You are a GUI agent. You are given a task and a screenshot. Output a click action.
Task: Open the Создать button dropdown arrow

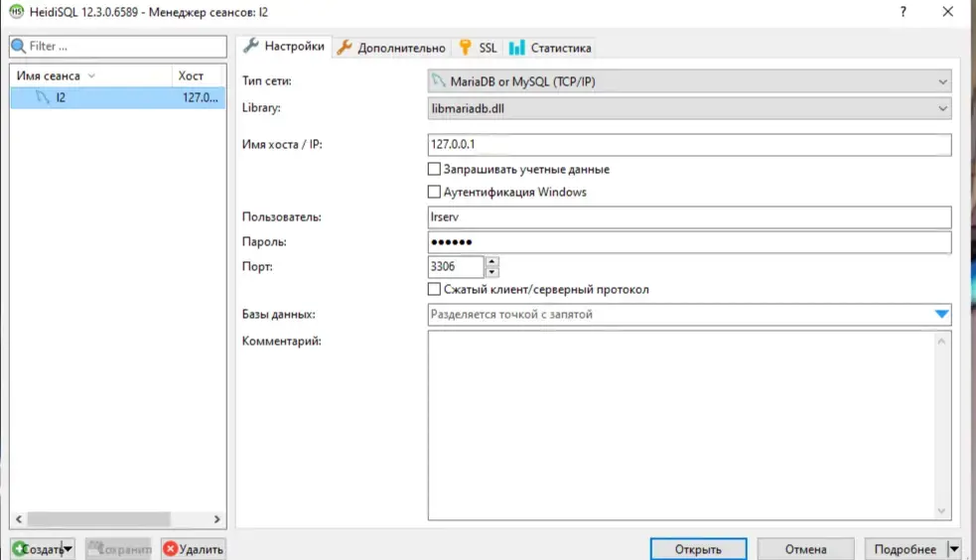click(68, 549)
